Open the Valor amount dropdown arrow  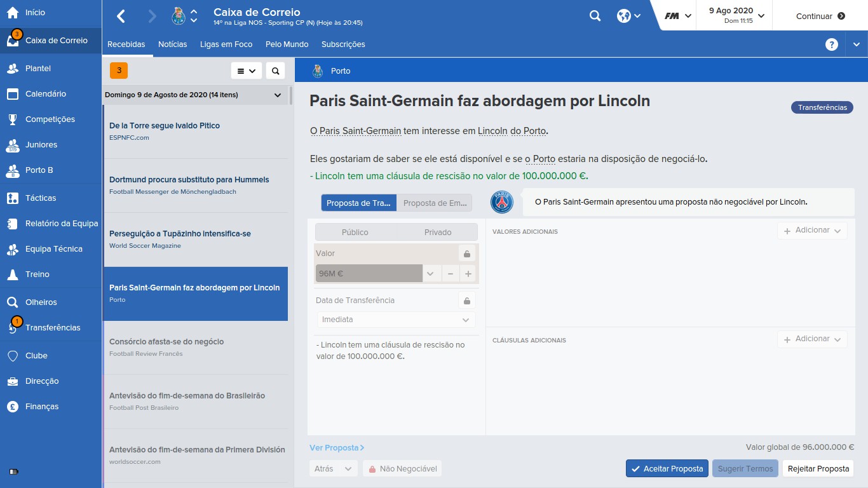430,274
